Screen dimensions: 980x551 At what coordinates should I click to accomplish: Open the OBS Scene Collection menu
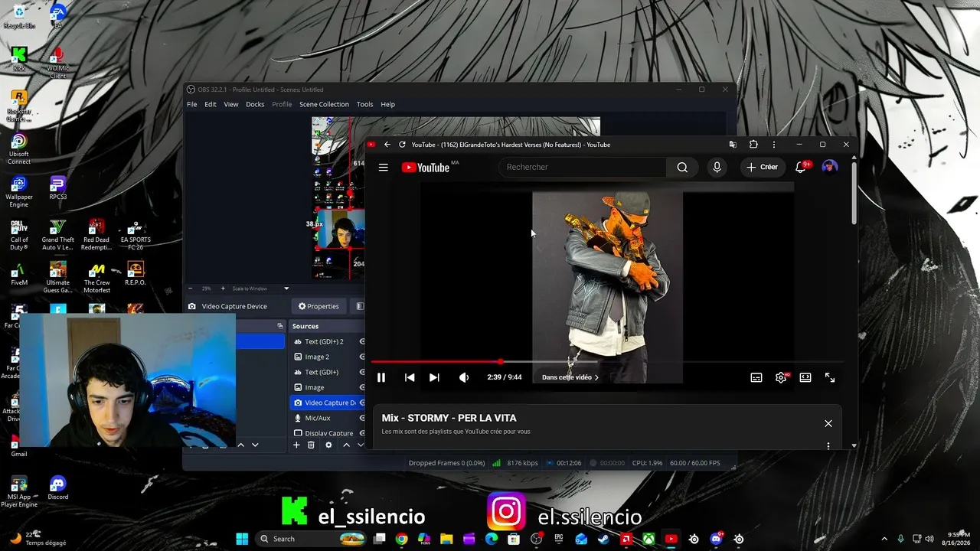[x=324, y=104]
